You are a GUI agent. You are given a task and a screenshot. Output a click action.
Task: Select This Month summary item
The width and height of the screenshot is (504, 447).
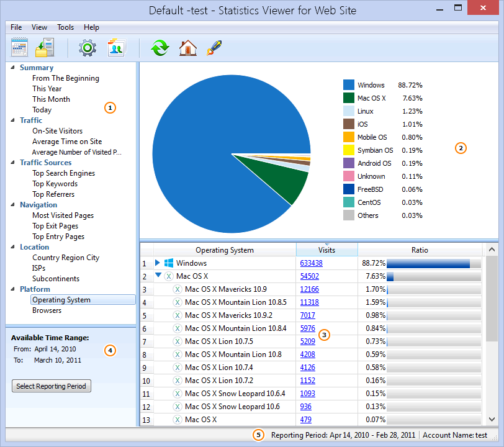coord(51,99)
